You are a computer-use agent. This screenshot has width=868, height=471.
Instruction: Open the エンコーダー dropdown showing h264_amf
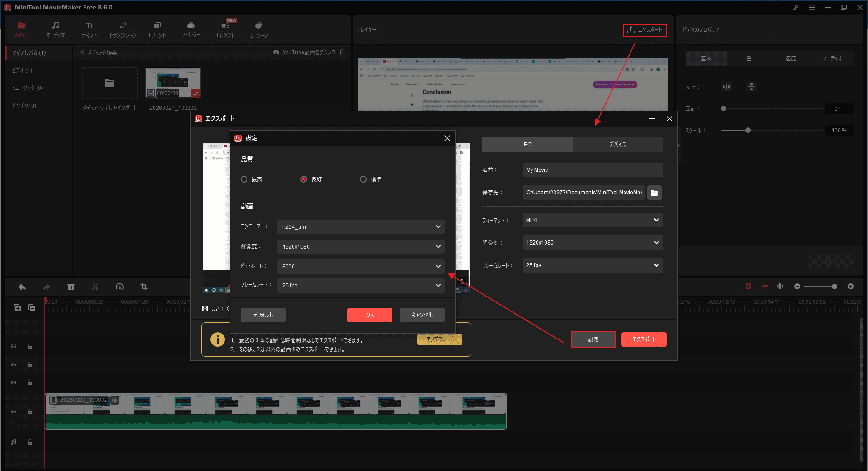coord(360,226)
